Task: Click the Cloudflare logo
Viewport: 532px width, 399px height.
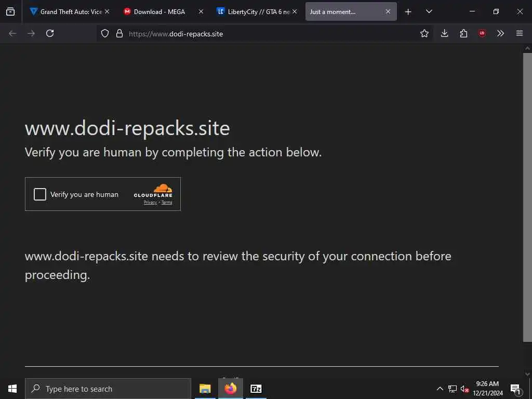Action: (153, 191)
